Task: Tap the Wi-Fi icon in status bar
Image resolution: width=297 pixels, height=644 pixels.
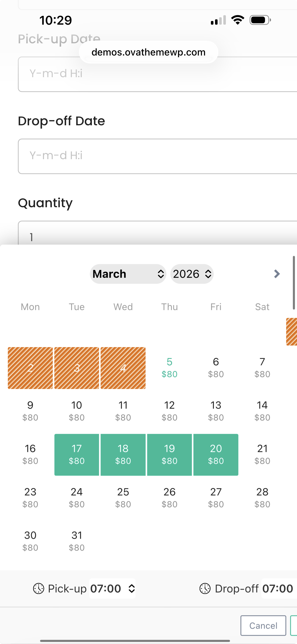Action: click(238, 20)
